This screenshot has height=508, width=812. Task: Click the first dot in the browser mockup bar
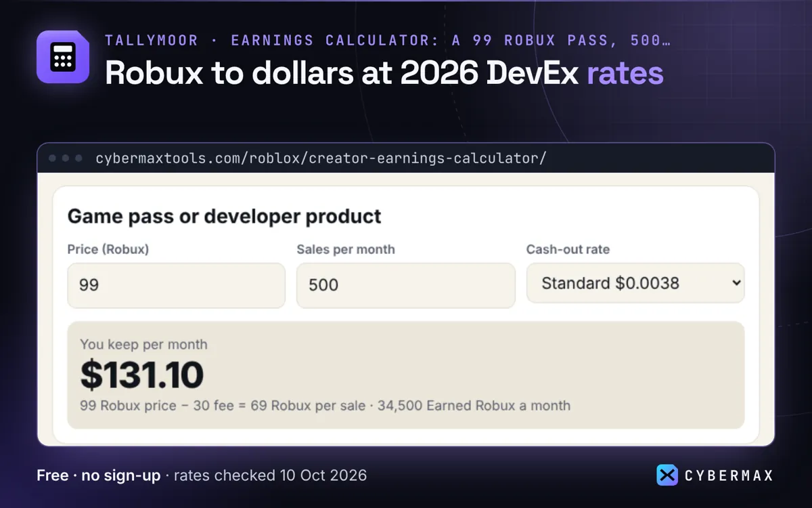(x=52, y=158)
